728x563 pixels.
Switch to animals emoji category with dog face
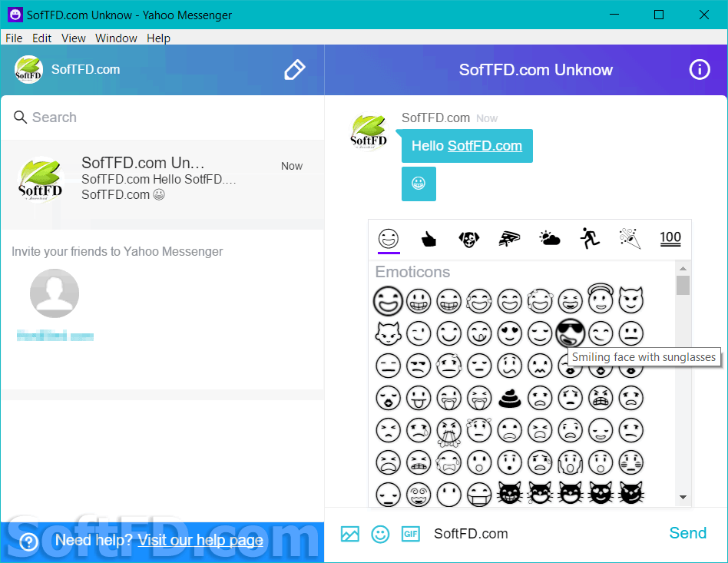(469, 239)
